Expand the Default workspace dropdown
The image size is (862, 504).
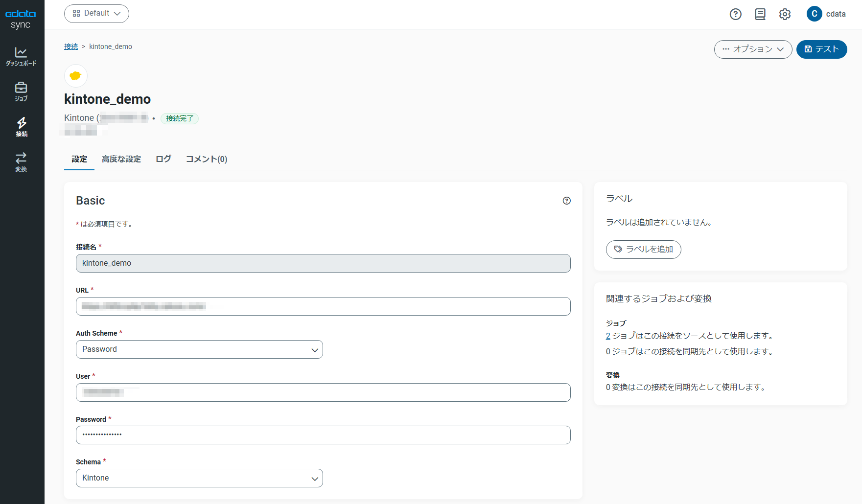[96, 14]
